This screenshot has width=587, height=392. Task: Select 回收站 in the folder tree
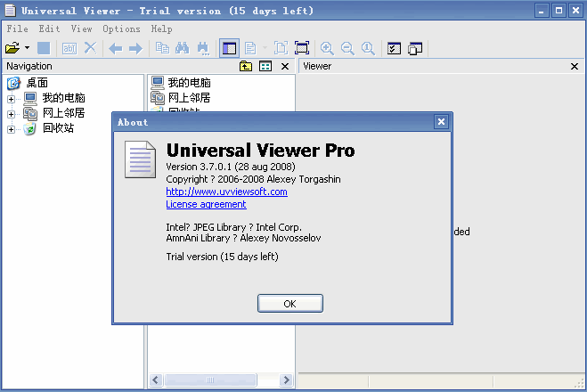pyautogui.click(x=59, y=127)
